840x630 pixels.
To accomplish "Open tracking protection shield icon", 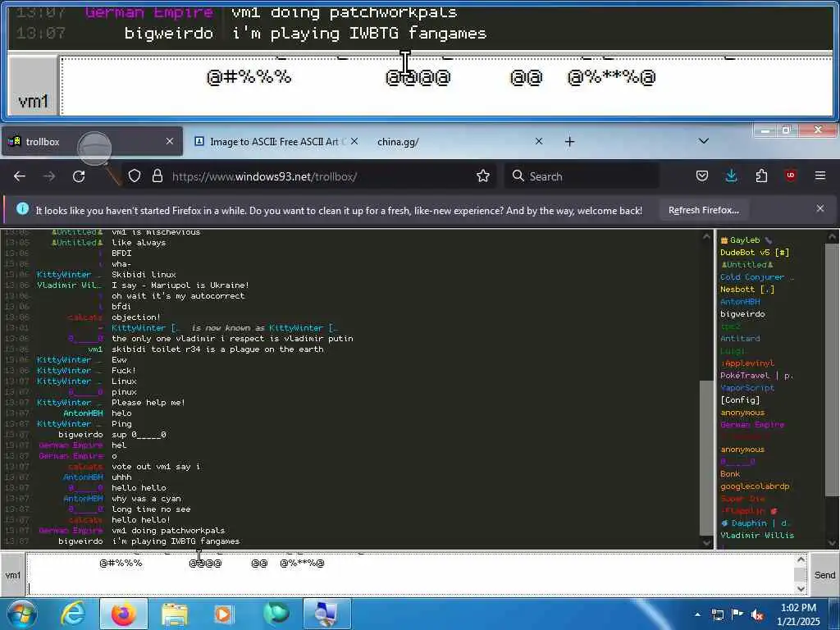I will pos(135,176).
